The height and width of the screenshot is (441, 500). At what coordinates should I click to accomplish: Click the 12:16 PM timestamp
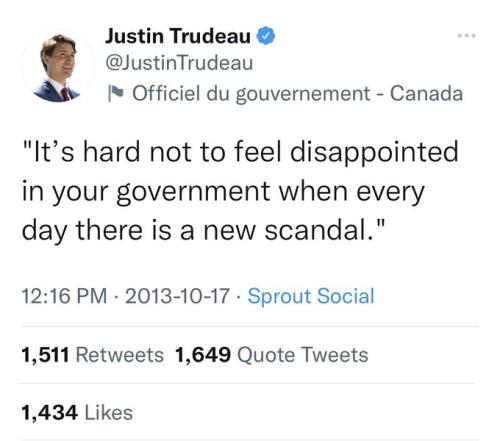point(64,296)
